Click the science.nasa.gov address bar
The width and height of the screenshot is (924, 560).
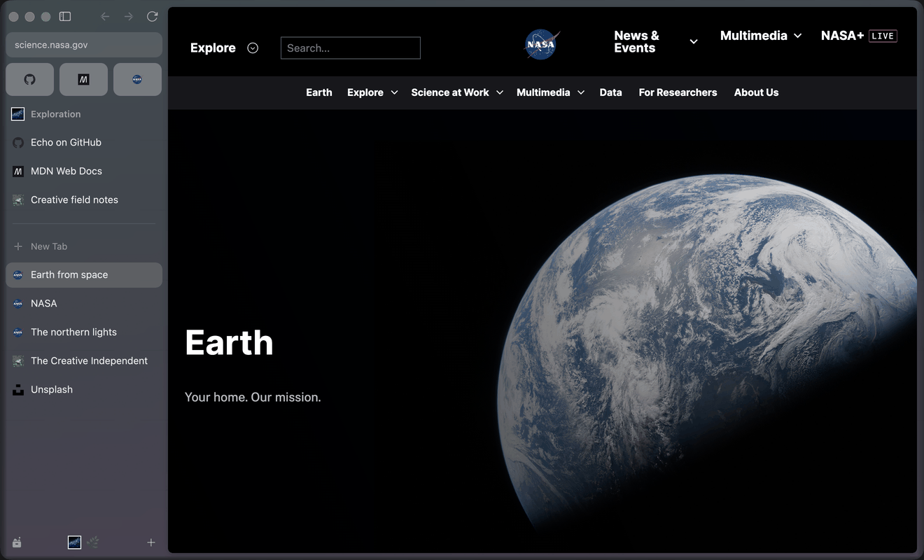(84, 45)
